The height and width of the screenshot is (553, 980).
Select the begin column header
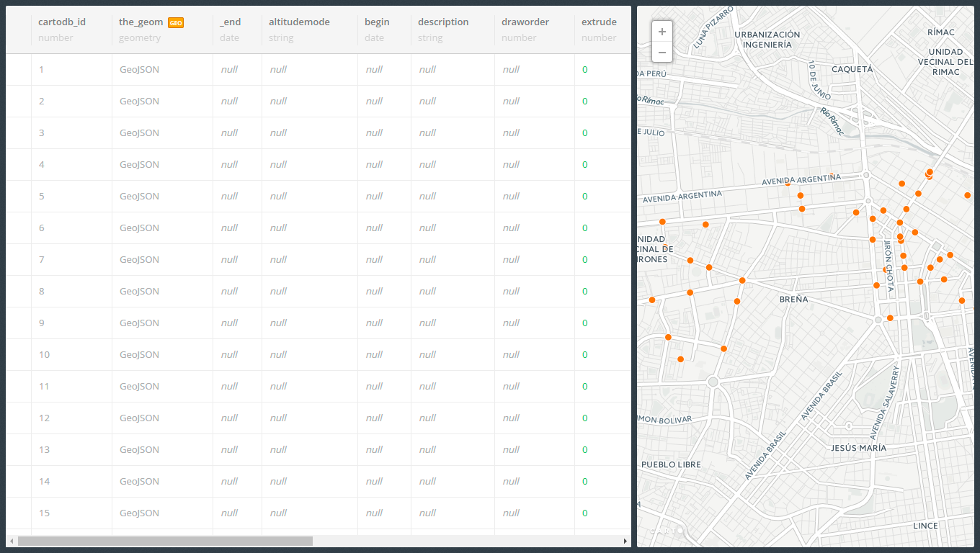377,22
